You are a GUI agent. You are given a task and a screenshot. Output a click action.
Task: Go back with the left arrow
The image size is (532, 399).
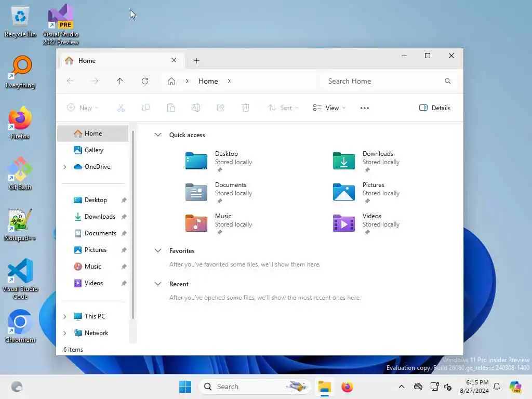tap(70, 81)
